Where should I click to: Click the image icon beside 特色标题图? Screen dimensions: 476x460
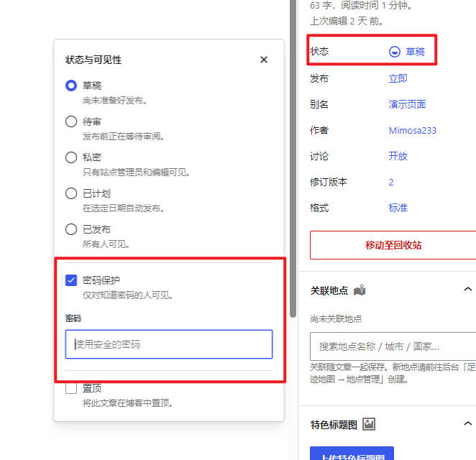tap(369, 424)
